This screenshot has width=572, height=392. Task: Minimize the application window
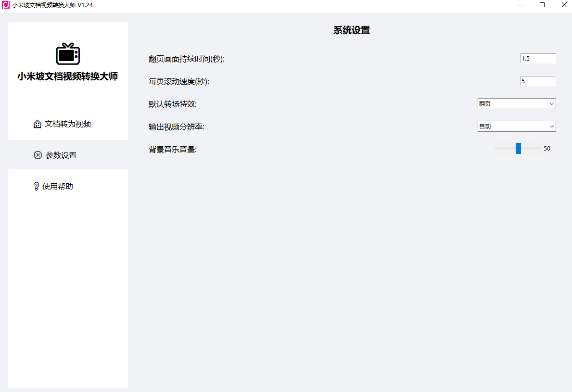click(521, 5)
